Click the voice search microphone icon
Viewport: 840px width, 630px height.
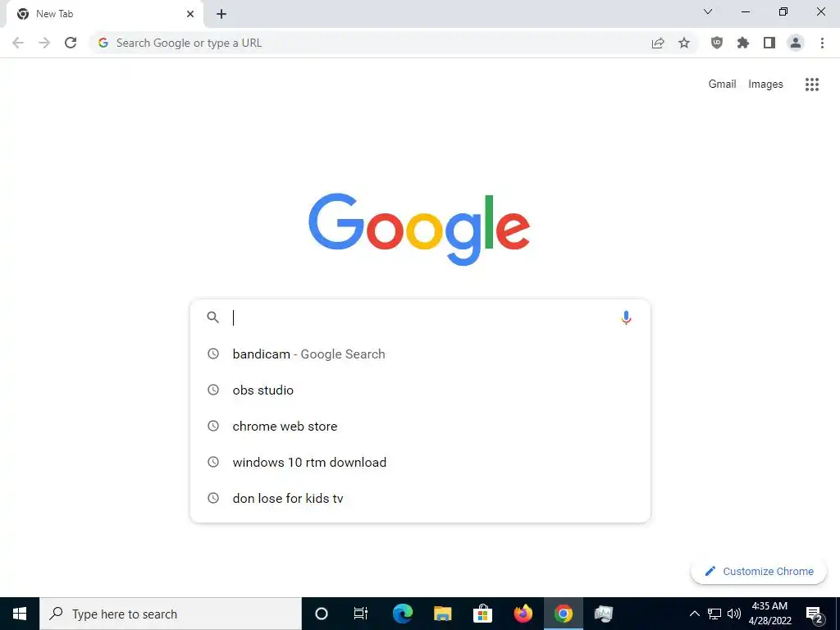point(626,317)
